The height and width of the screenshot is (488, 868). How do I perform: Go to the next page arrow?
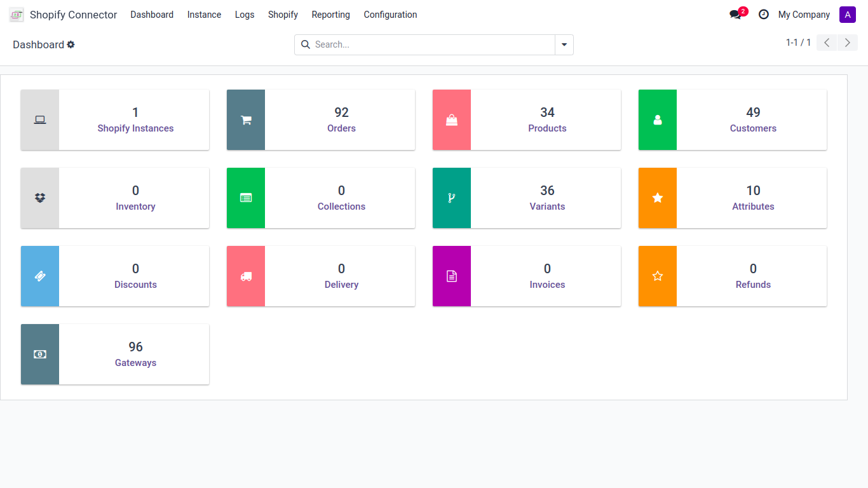(x=848, y=43)
